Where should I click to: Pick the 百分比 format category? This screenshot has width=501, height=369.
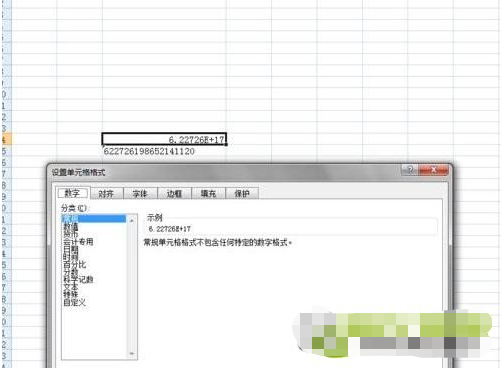75,264
